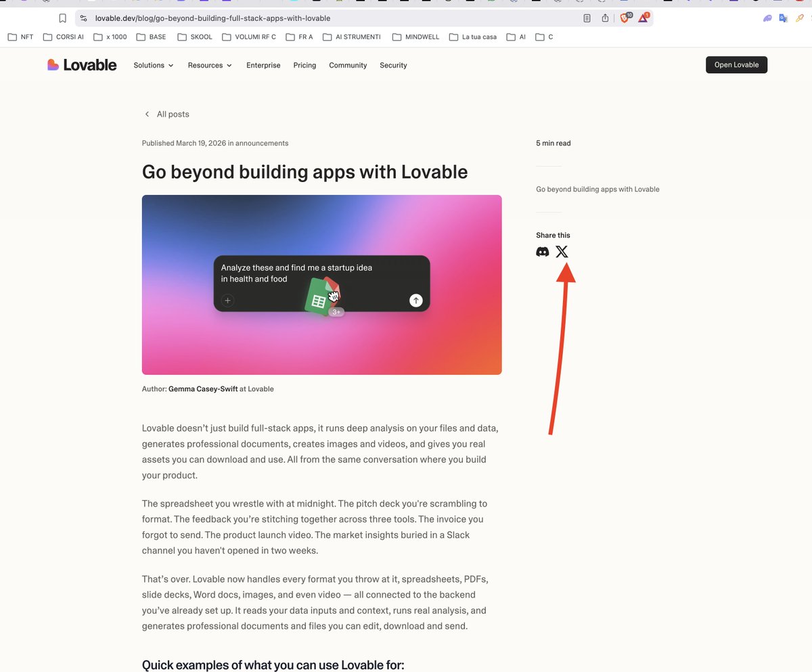Viewport: 812px width, 672px height.
Task: Expand the Solutions dropdown menu
Action: click(x=154, y=66)
